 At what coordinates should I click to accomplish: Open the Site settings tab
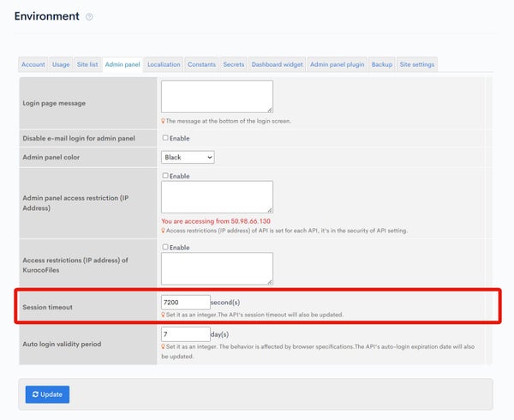point(417,64)
